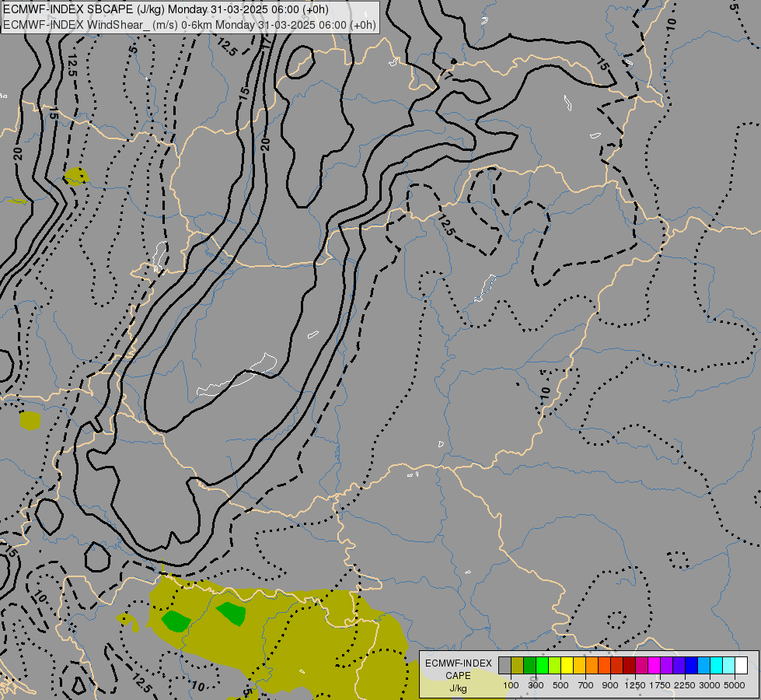Pick the pure yellow legend swatch
The height and width of the screenshot is (700, 761).
click(567, 665)
